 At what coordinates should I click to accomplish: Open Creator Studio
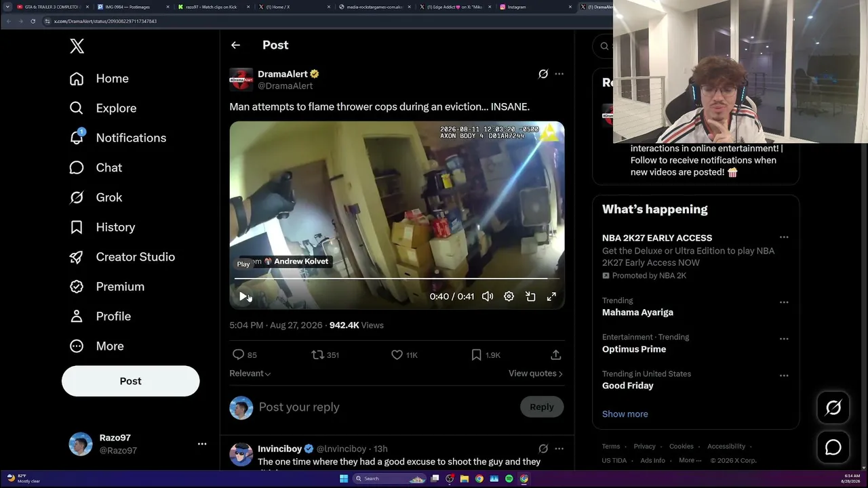coord(122,257)
